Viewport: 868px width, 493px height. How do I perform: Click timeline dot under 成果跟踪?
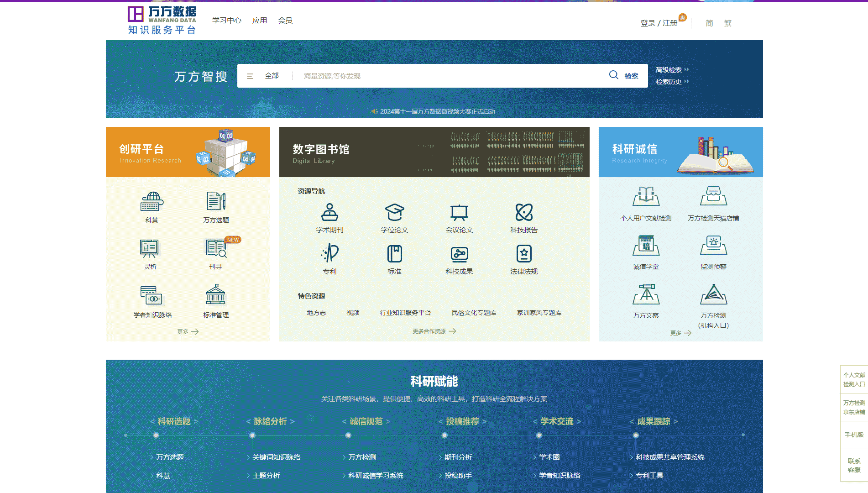(636, 435)
